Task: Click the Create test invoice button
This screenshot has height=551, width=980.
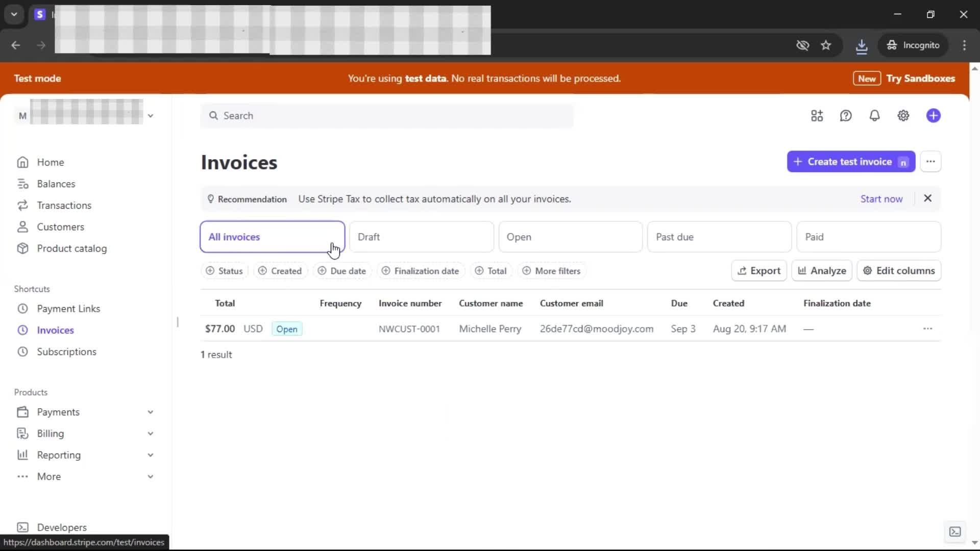Action: (x=850, y=162)
